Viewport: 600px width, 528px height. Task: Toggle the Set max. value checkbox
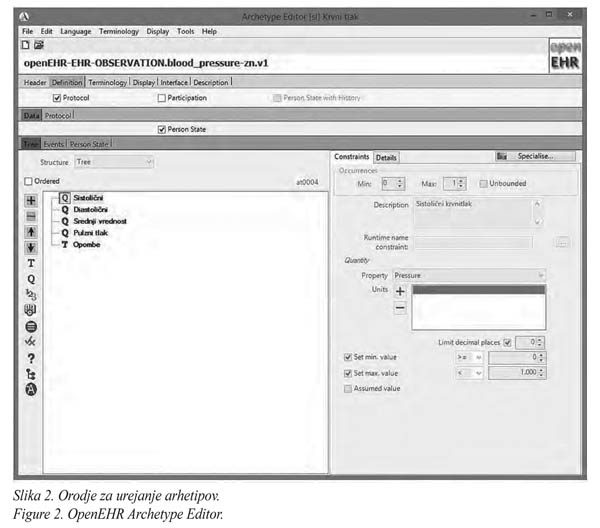point(348,373)
